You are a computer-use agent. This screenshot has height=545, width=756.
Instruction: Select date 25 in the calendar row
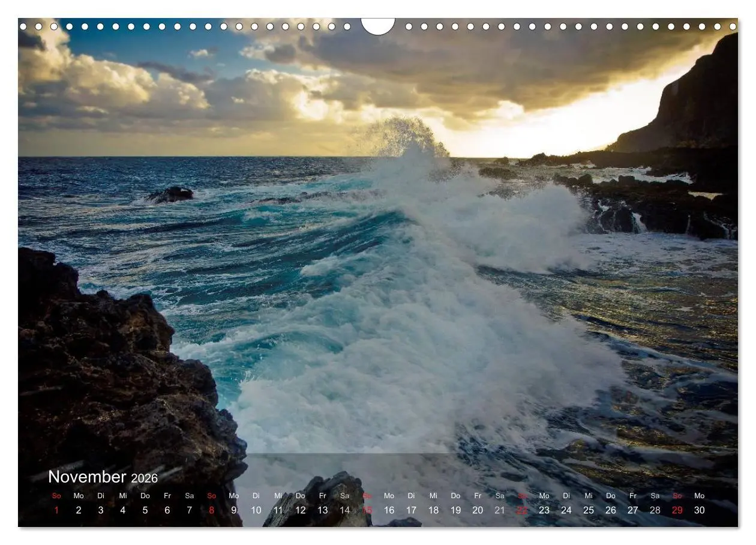589,510
